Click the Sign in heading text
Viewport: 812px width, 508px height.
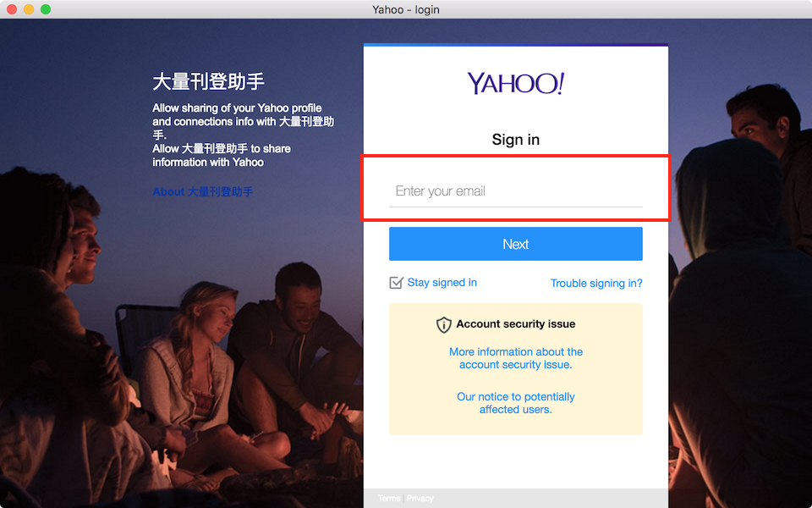(x=515, y=140)
